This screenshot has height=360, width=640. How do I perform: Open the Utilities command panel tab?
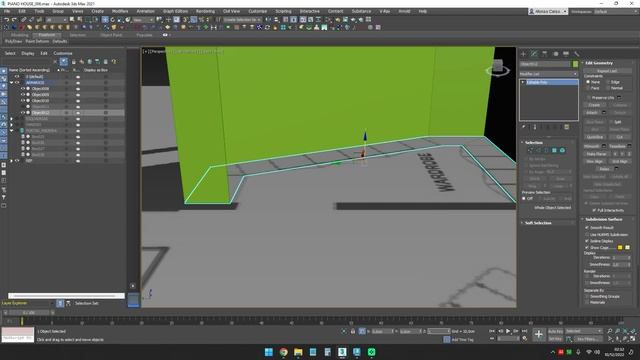(x=576, y=54)
